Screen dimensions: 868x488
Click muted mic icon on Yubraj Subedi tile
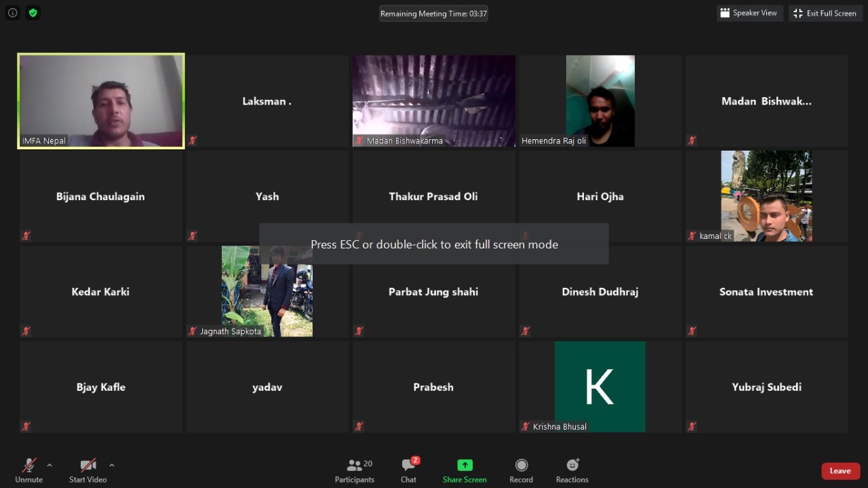point(692,427)
